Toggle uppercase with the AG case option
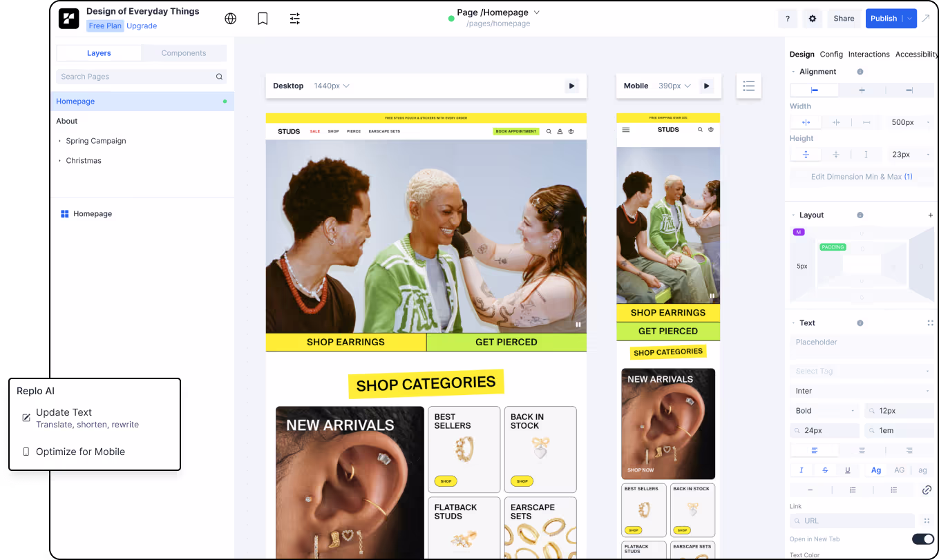 point(899,470)
